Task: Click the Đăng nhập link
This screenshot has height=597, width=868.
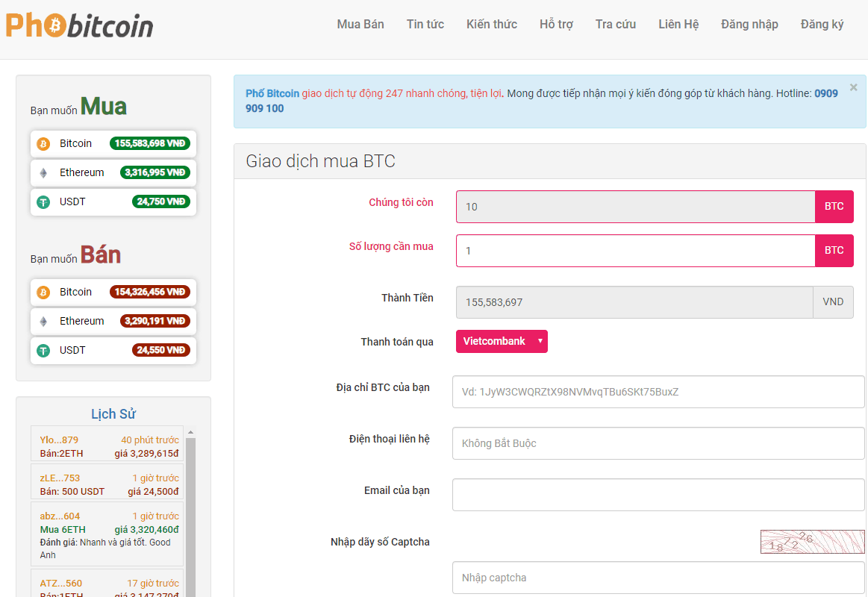Action: tap(749, 25)
